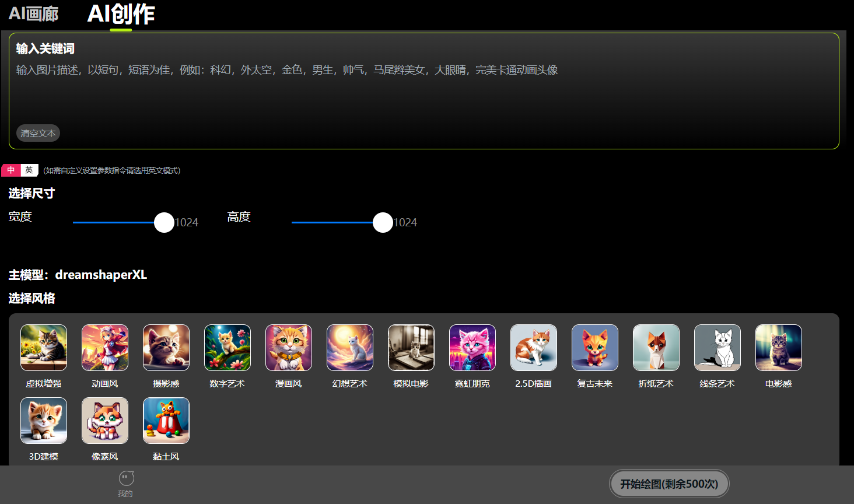
Task: Pick the 线条艺术 line art style
Action: (717, 348)
